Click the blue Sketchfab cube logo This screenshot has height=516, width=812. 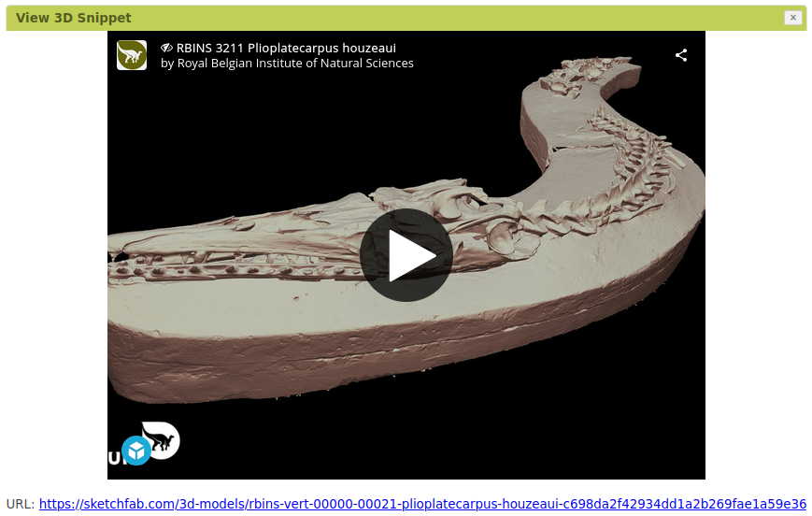coord(136,451)
